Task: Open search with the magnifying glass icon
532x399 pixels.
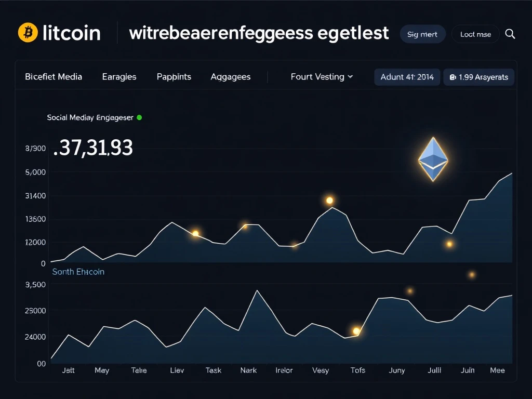Action: point(510,34)
